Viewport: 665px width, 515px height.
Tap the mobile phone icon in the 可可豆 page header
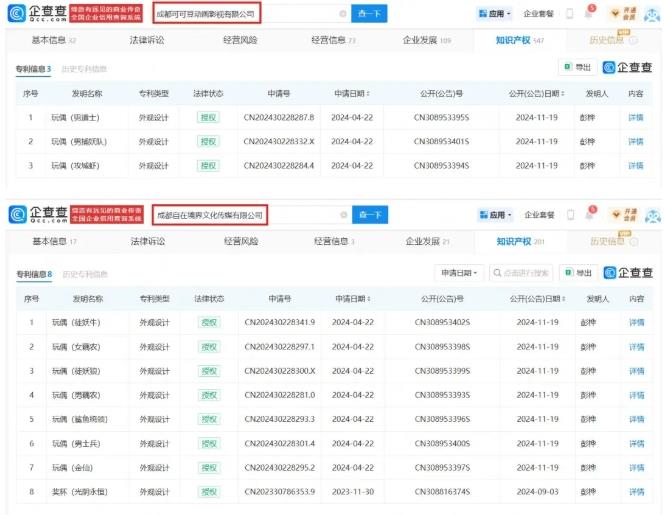pos(570,14)
